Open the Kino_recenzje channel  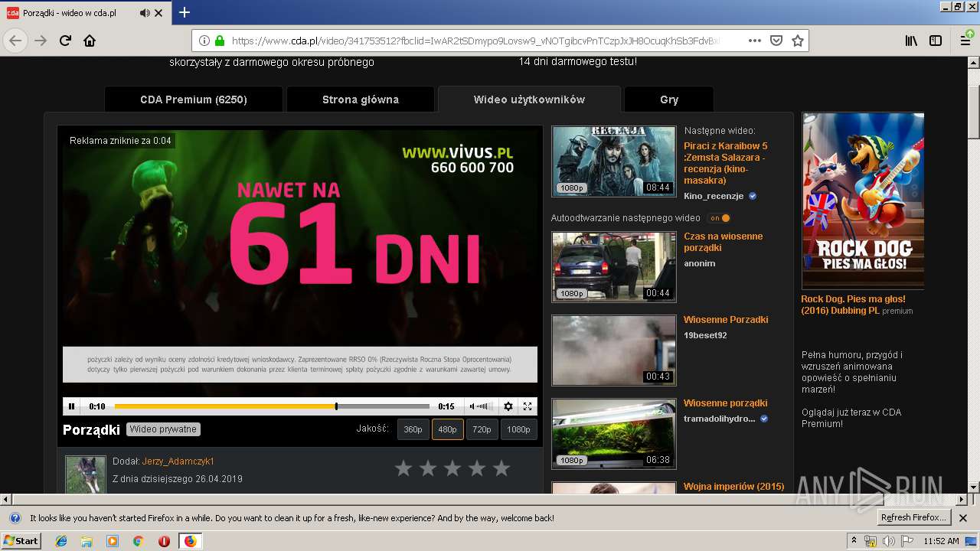pyautogui.click(x=714, y=197)
